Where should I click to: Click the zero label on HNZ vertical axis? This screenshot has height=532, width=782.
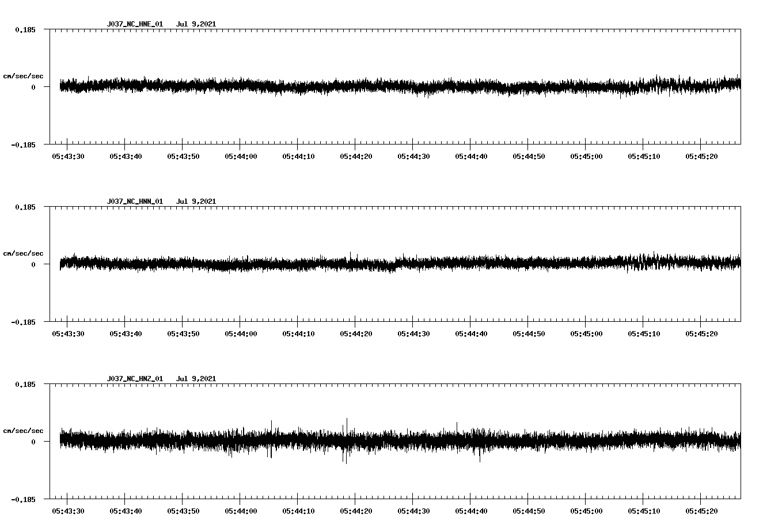coord(33,442)
